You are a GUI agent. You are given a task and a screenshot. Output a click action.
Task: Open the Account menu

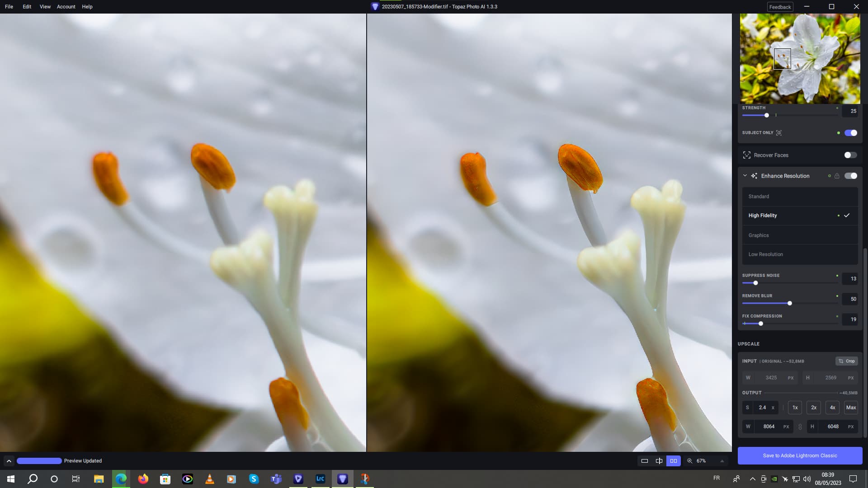click(66, 7)
